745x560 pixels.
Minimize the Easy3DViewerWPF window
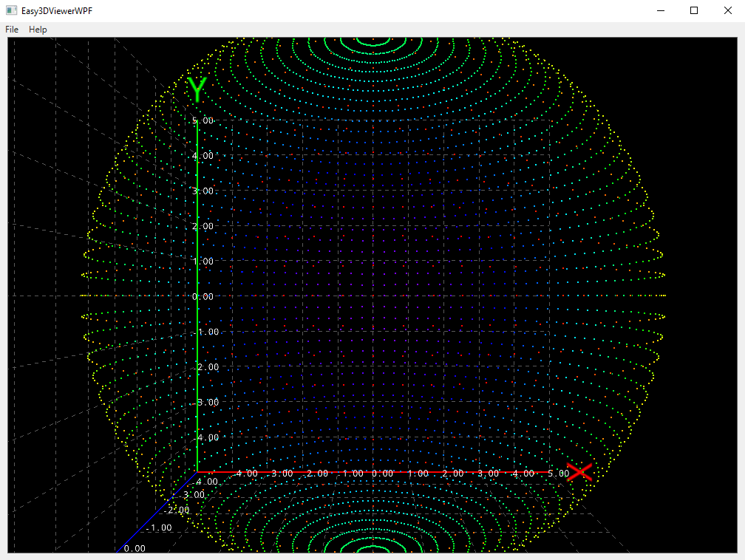click(x=660, y=10)
